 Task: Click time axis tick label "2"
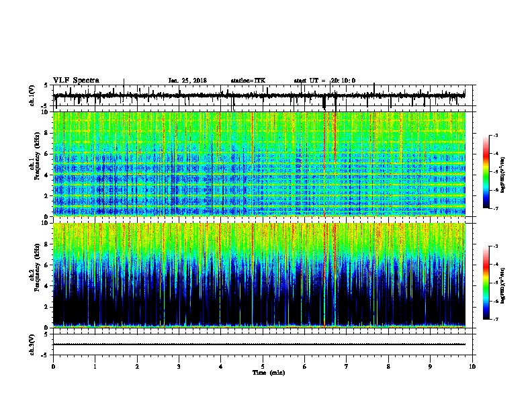tap(137, 367)
